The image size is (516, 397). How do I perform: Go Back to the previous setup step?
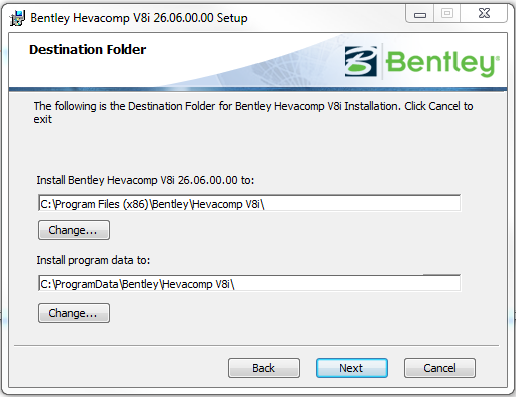264,368
